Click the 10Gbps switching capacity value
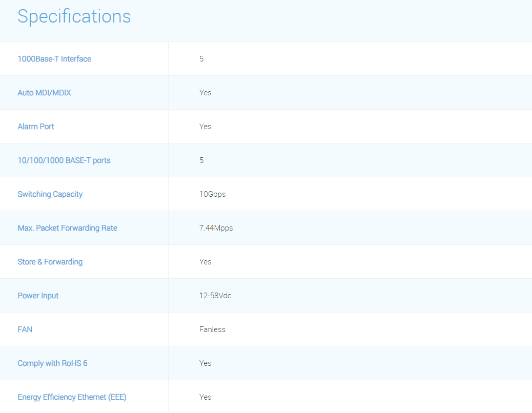Image resolution: width=532 pixels, height=413 pixels. point(212,194)
